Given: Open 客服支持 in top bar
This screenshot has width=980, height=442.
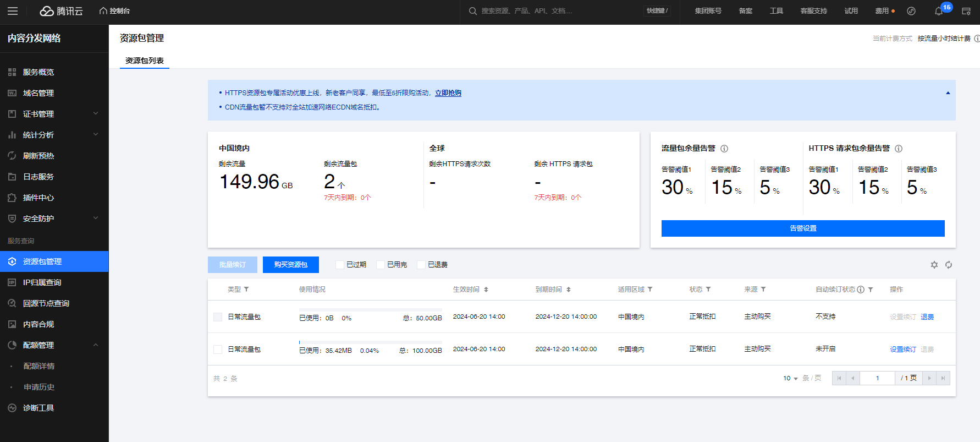Looking at the screenshot, I should 814,11.
